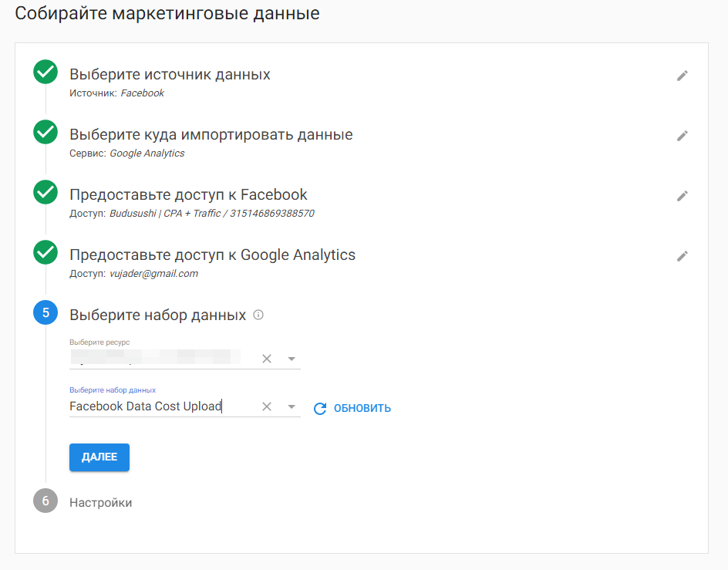Click into the 'Facebook Data Cost Upload' field

(x=158, y=406)
